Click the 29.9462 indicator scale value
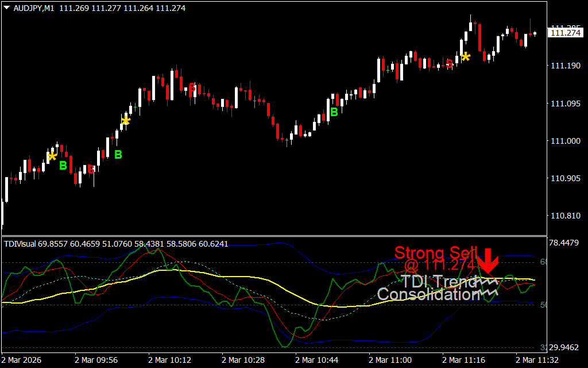 (x=565, y=347)
